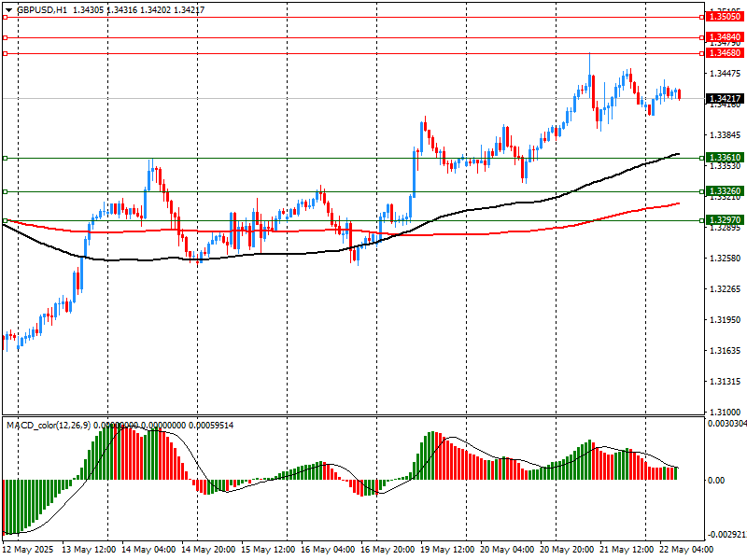Click the MACD_color(12,26,9) indicator label
The width and height of the screenshot is (747, 560).
point(49,426)
